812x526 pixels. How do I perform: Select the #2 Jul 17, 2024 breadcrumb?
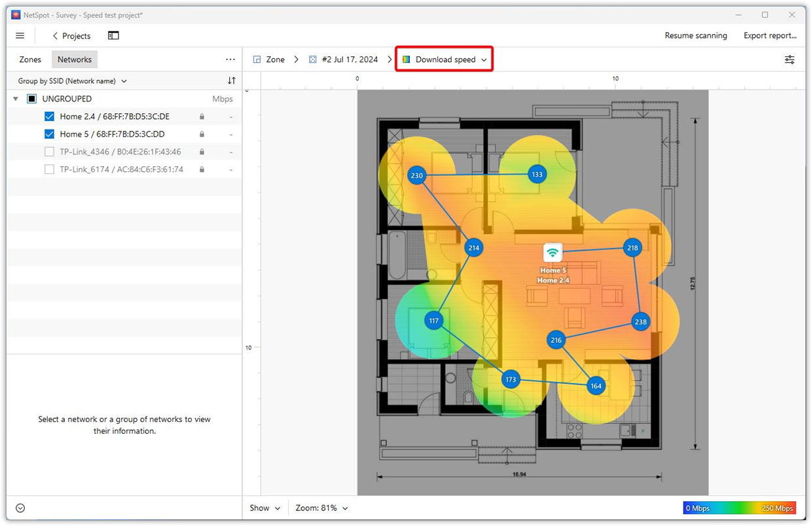pyautogui.click(x=349, y=59)
